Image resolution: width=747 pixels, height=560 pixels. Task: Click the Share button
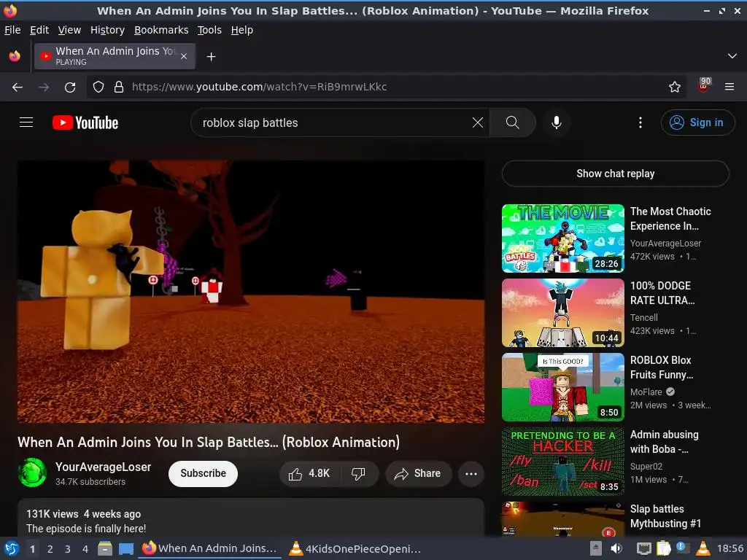[418, 473]
